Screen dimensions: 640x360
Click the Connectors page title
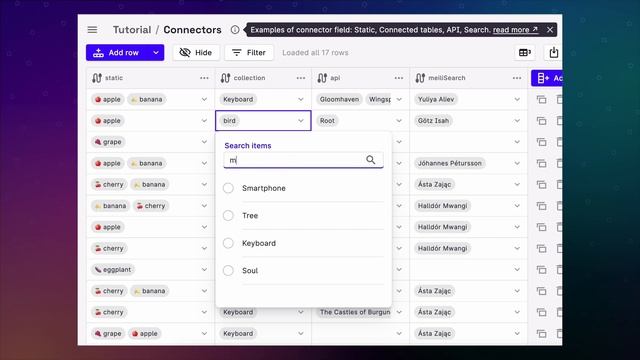(x=192, y=30)
